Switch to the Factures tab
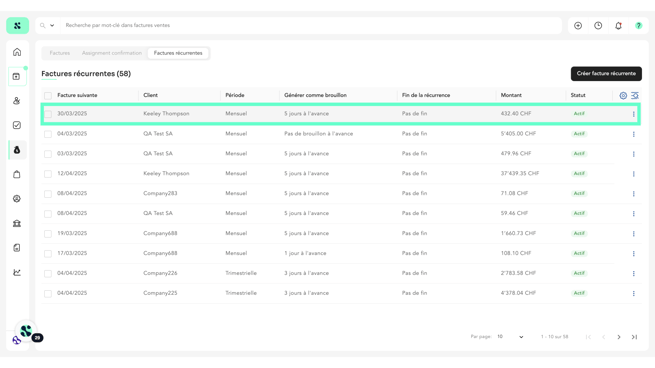The height and width of the screenshot is (368, 655). [60, 53]
